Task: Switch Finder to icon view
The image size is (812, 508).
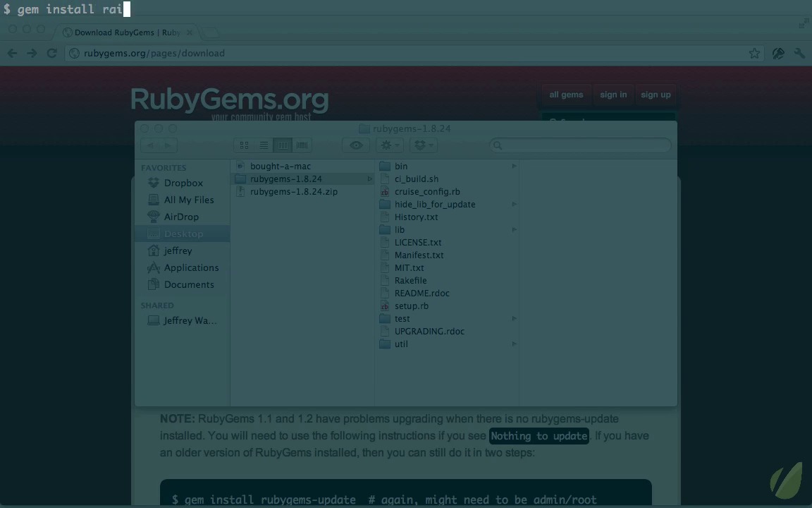Action: (x=244, y=145)
